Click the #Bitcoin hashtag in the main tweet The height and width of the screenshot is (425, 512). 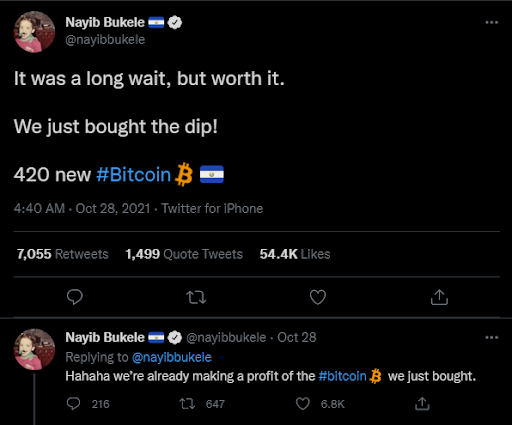(x=133, y=174)
